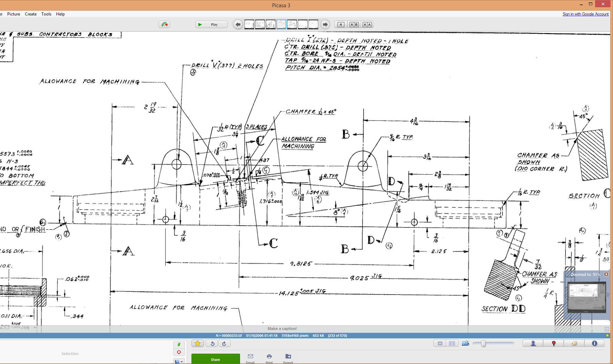Toggle the Tags panel
613x364 pixels.
point(574,343)
